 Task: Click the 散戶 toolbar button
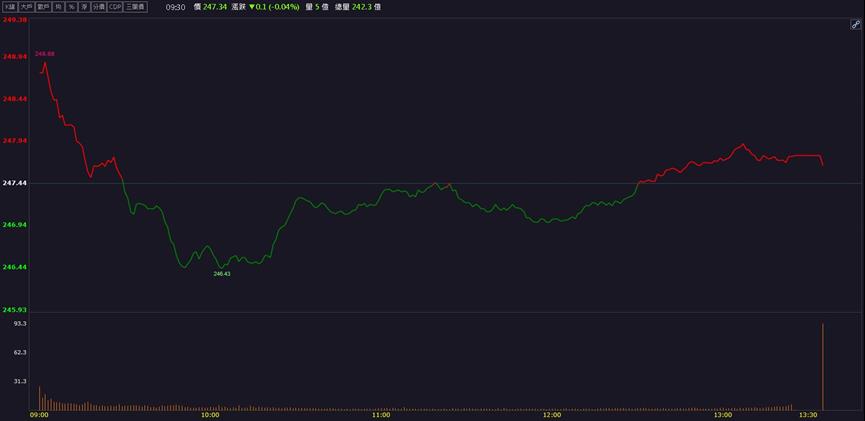[x=43, y=7]
